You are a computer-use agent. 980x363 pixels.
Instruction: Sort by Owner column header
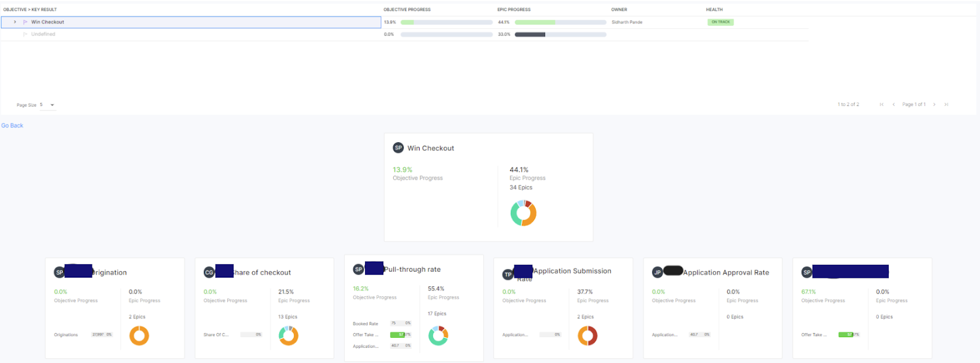(x=619, y=10)
